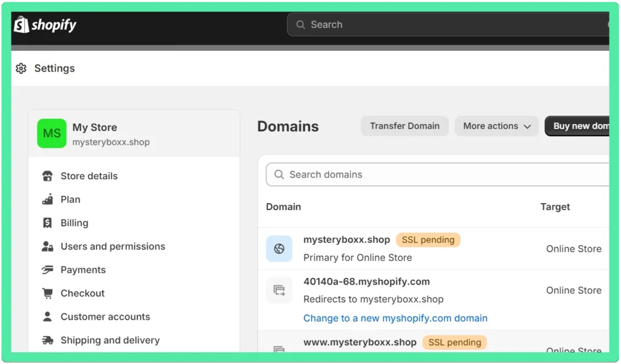Screen dimensions: 621x364
Task: Select the Plan chart icon
Action: (47, 199)
